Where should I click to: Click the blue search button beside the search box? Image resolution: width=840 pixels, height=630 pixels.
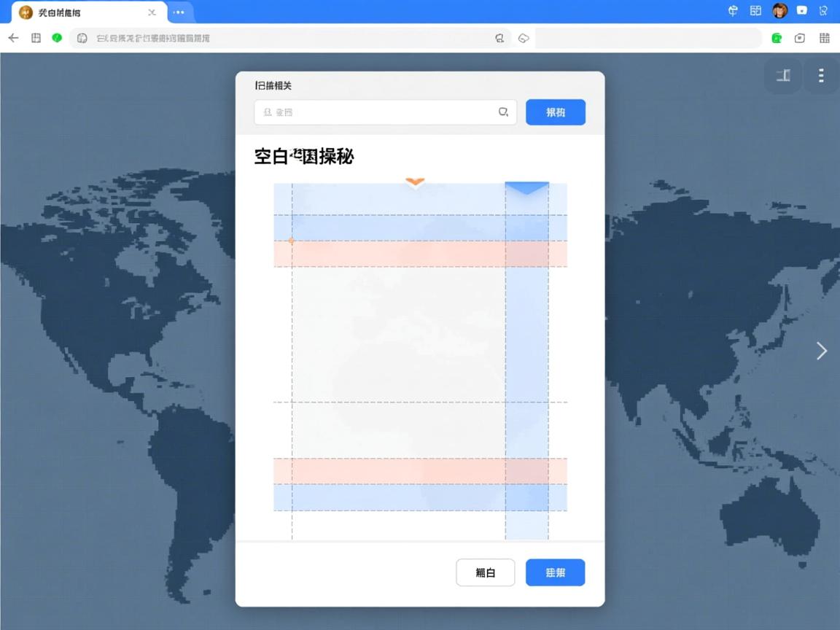click(x=556, y=112)
